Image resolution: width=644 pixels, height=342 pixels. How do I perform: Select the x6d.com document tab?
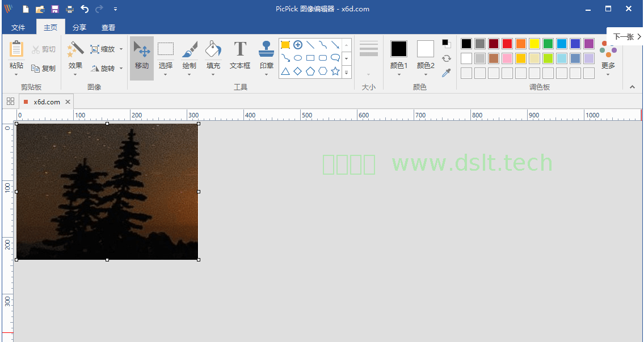click(x=47, y=102)
